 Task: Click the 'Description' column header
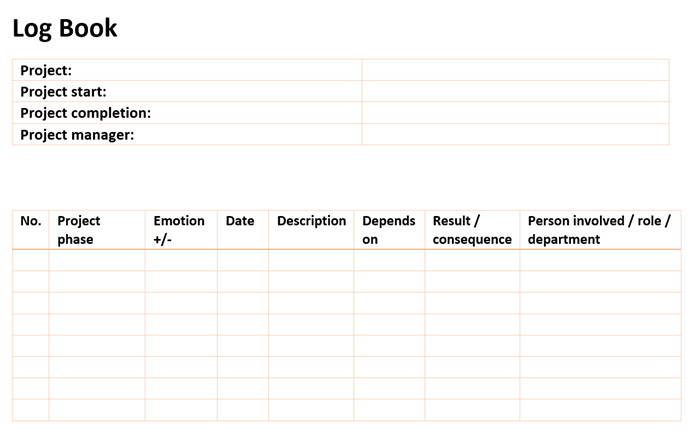tap(311, 221)
